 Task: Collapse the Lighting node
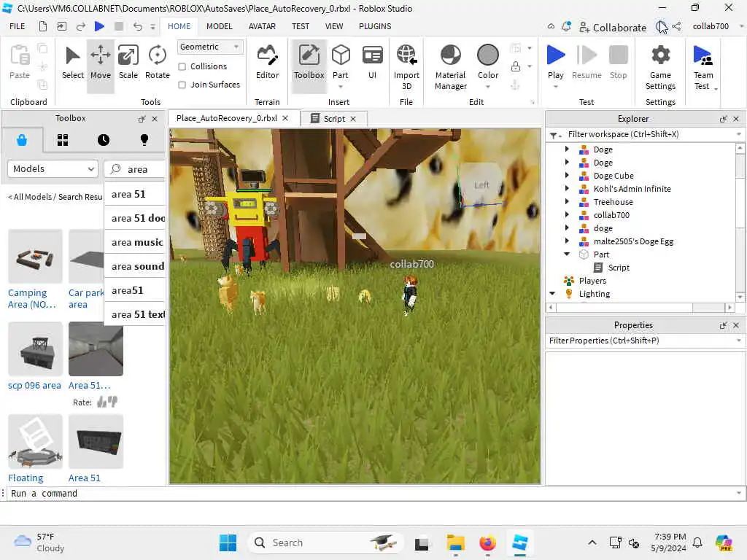[x=552, y=294]
